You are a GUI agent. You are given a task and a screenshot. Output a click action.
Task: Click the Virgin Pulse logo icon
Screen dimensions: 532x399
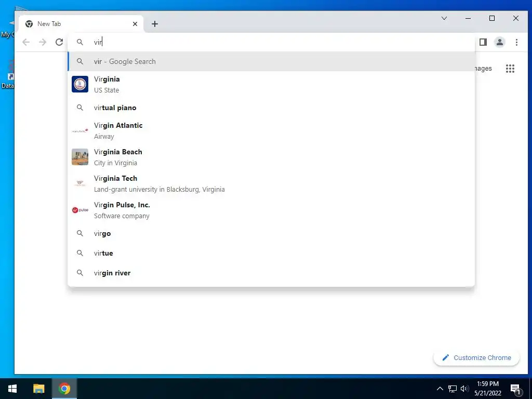80,210
